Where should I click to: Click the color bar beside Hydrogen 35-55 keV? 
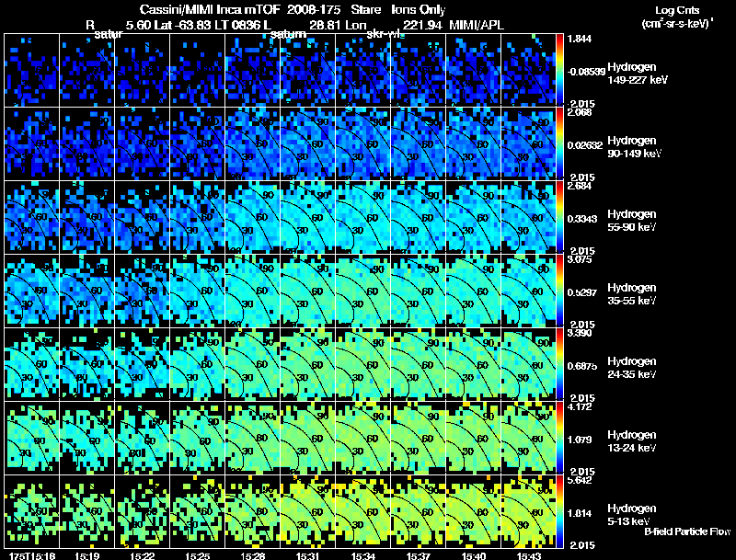[x=559, y=291]
